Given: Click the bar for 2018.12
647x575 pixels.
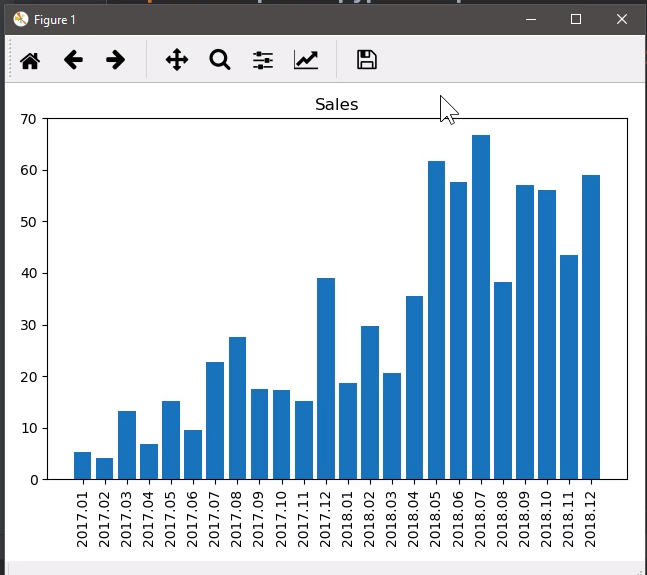Looking at the screenshot, I should tap(591, 327).
